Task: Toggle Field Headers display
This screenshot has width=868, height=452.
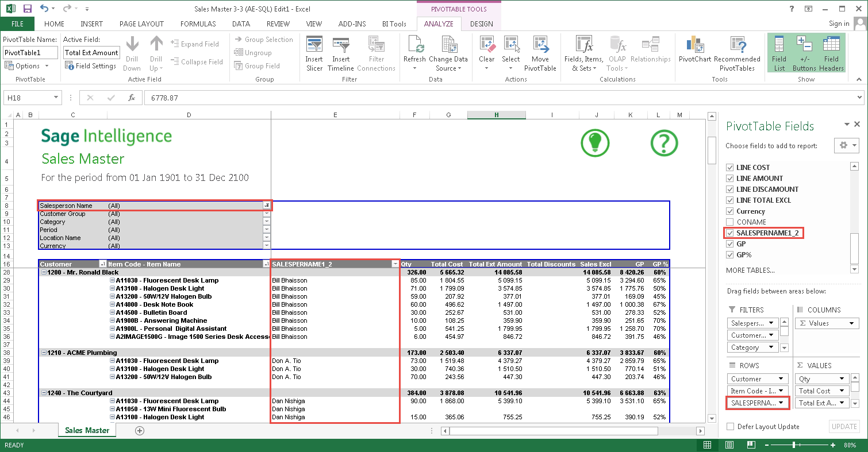Action: pyautogui.click(x=831, y=53)
